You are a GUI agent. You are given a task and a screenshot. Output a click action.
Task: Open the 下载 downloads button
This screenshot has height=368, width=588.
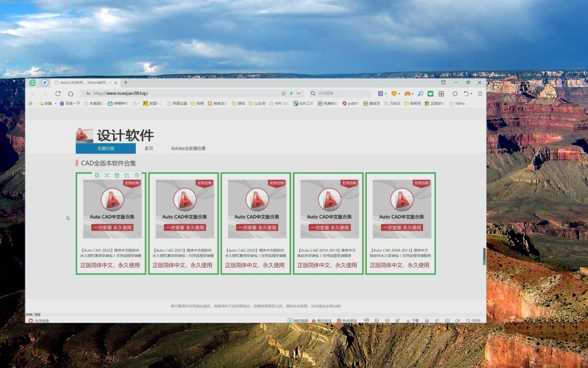tap(412, 321)
